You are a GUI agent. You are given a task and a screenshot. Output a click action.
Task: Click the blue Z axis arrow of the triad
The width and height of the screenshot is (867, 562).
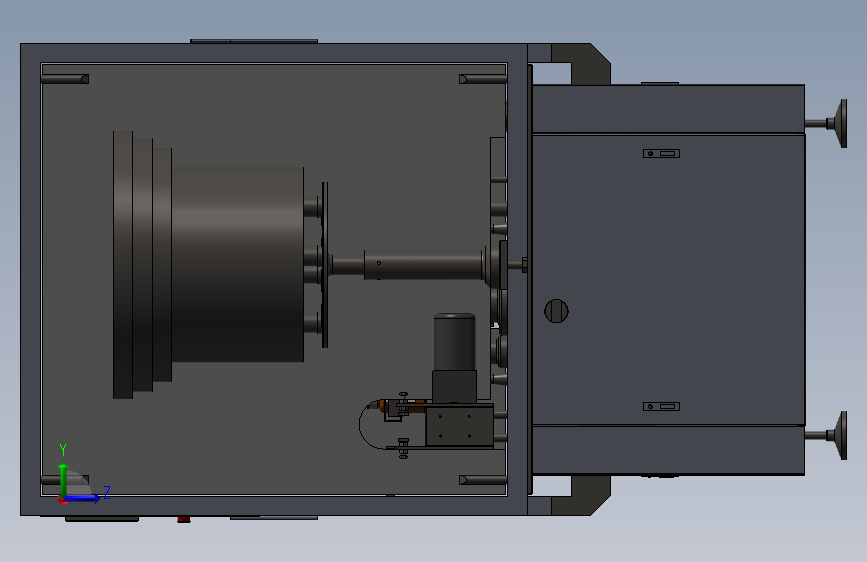click(82, 498)
